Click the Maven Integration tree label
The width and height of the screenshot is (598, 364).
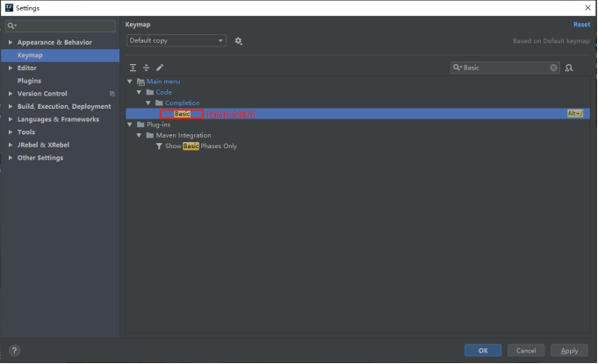tap(184, 135)
